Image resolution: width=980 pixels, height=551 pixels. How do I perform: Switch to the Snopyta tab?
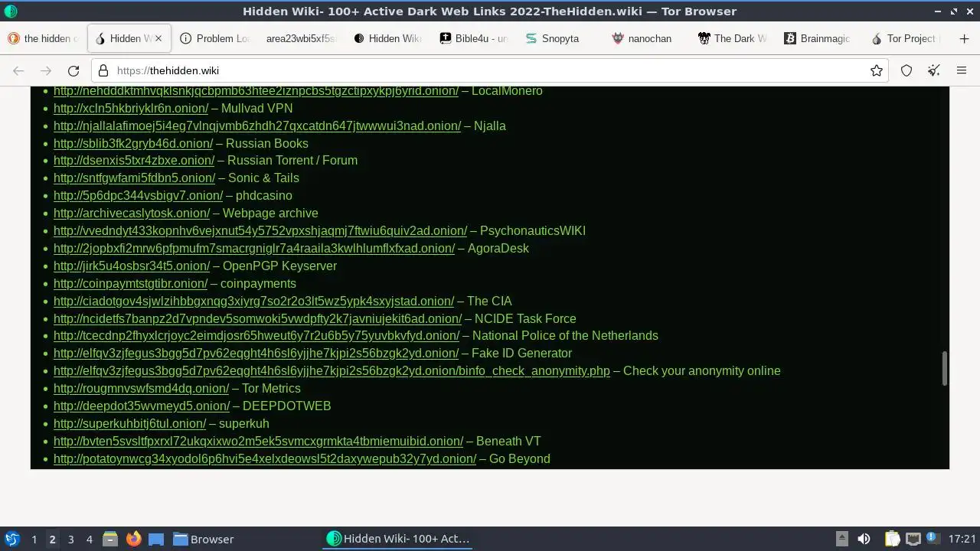[x=560, y=38]
